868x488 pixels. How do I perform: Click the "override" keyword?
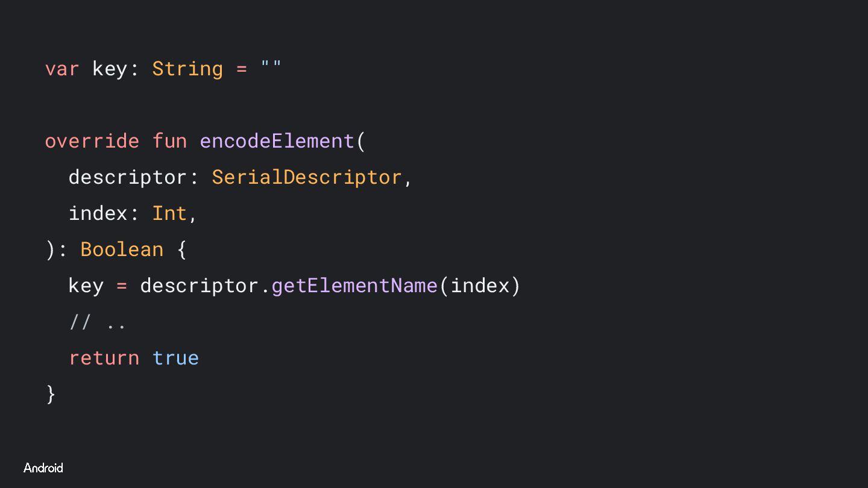tap(92, 141)
